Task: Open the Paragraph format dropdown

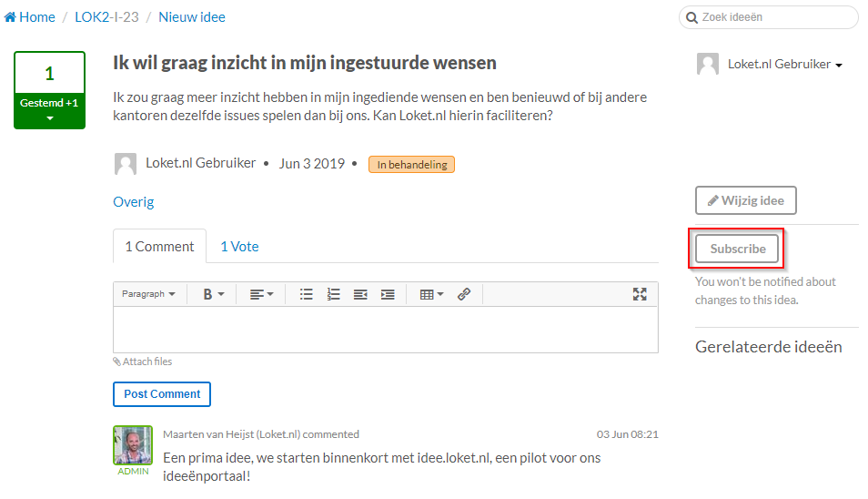Action: tap(148, 294)
